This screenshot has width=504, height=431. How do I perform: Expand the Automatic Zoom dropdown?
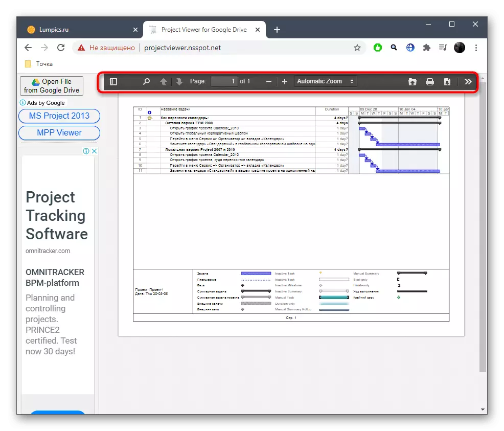pyautogui.click(x=326, y=81)
